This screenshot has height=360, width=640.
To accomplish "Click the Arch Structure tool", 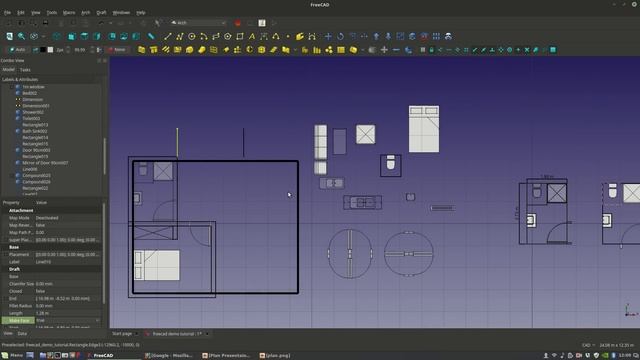I will coord(153,50).
